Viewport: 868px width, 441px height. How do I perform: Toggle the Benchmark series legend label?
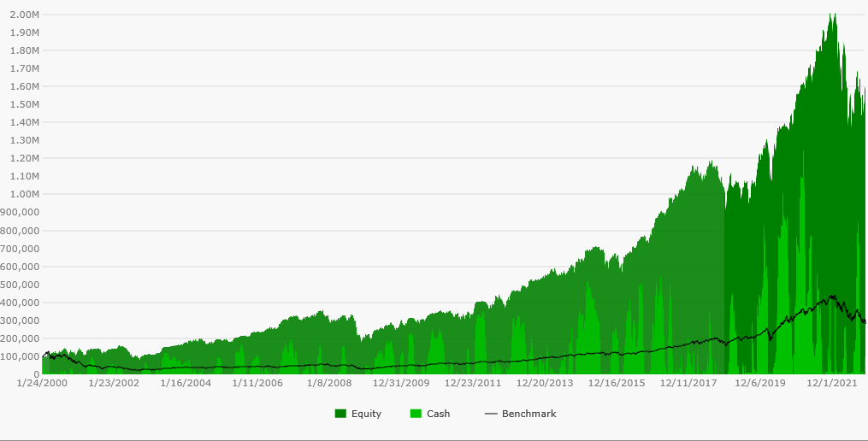click(x=528, y=414)
